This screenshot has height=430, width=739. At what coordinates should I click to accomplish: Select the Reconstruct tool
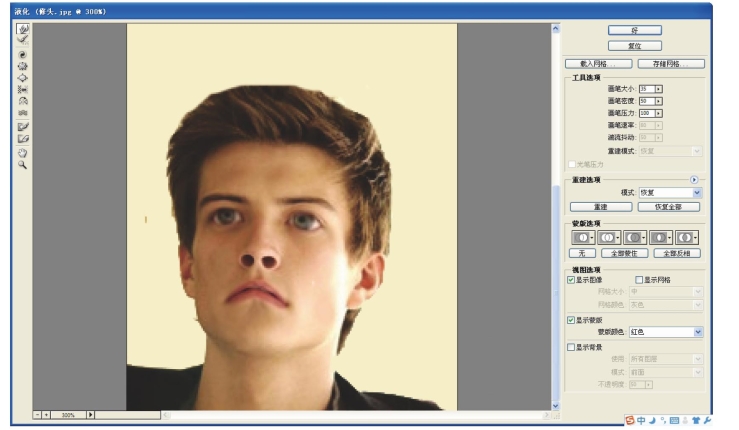click(23, 40)
